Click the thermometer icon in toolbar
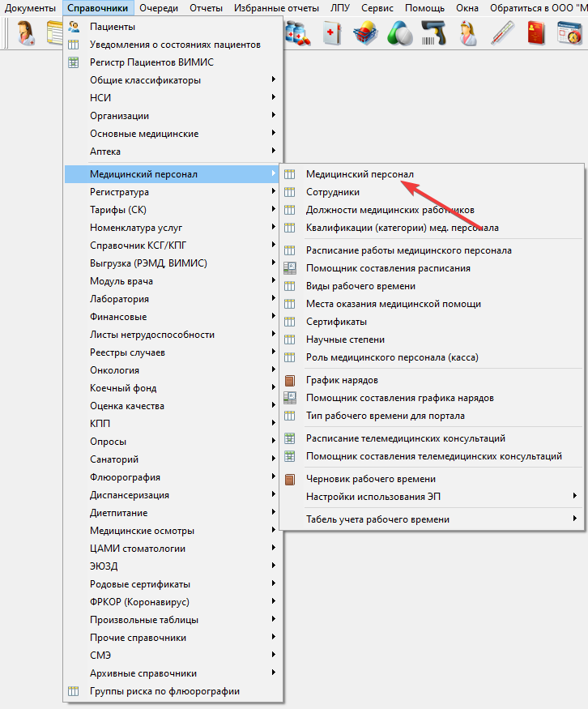Viewport: 588px width, 709px height. click(x=502, y=33)
